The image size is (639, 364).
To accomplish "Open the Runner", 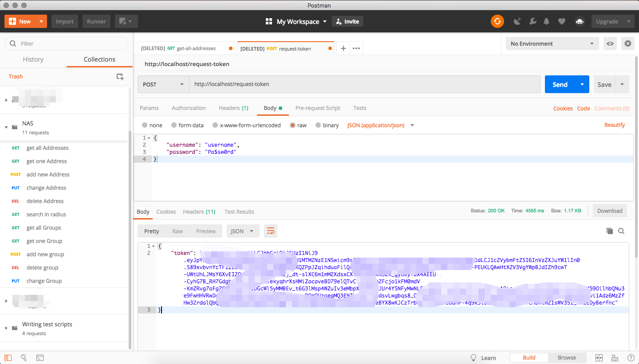I will click(96, 21).
